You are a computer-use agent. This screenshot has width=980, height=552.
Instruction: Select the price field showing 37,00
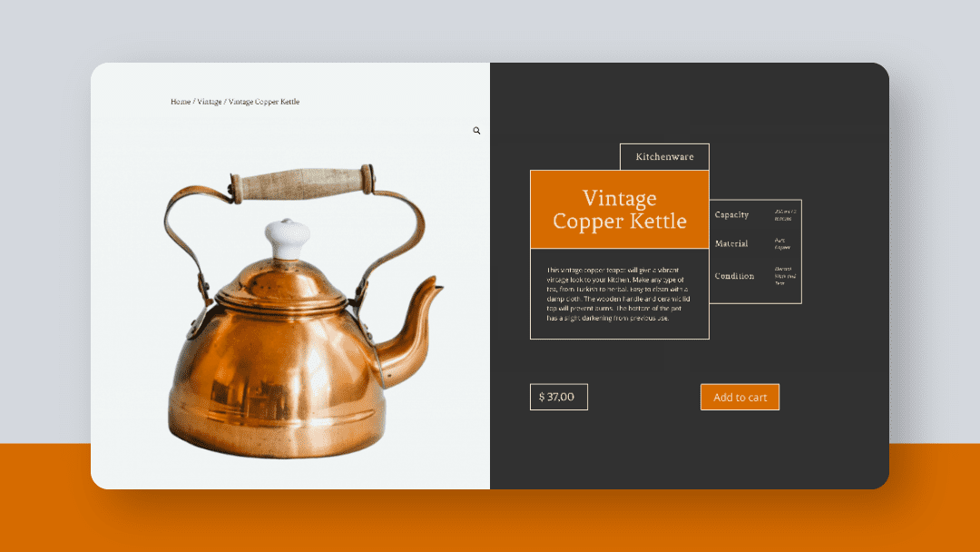click(x=558, y=397)
